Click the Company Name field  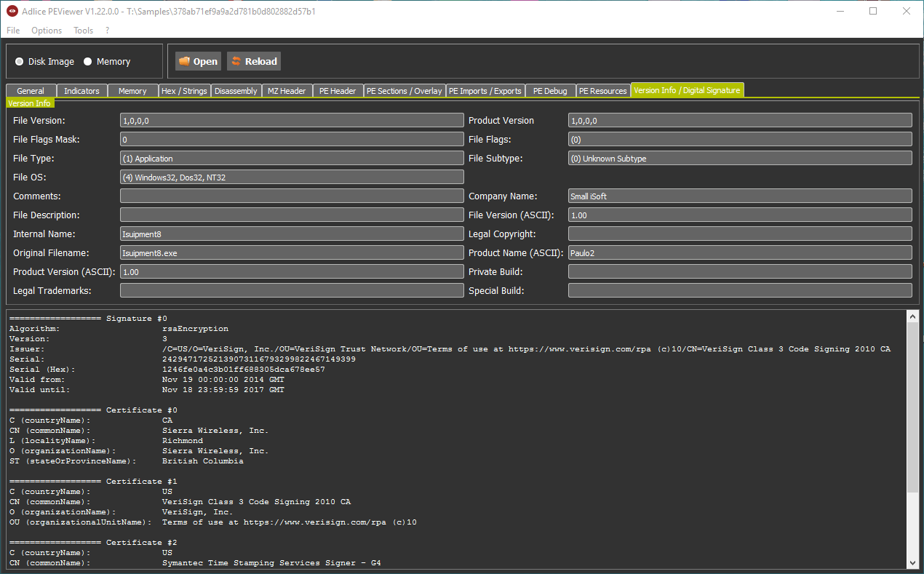(739, 196)
